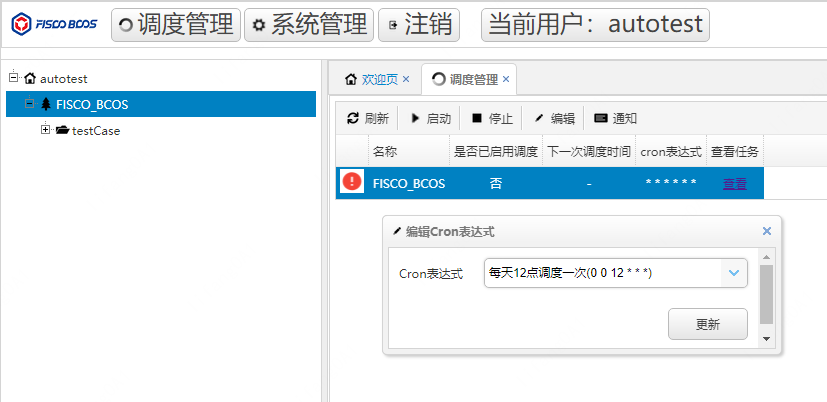
Task: Open the 系统管理 top menu button
Action: pyautogui.click(x=309, y=25)
